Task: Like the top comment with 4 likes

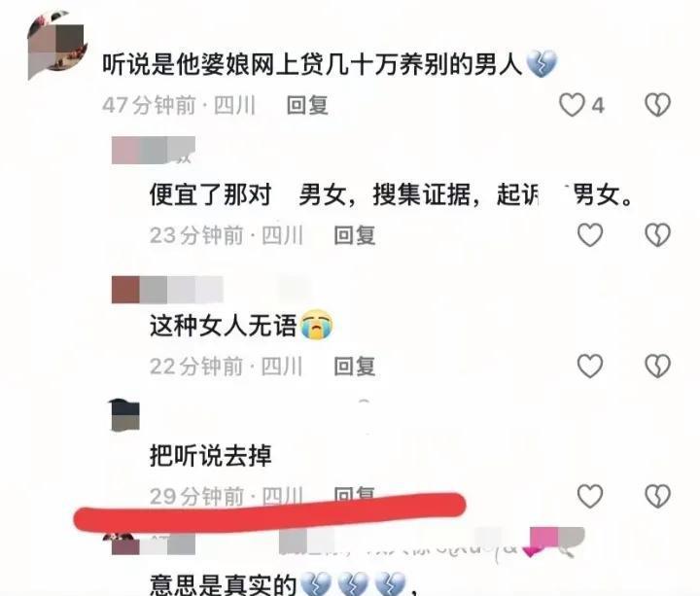Action: point(572,105)
